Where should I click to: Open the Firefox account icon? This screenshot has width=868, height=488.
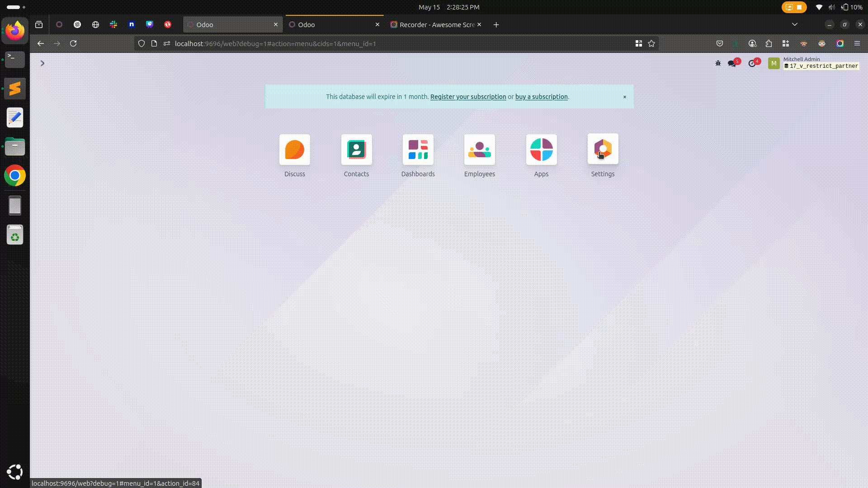[752, 43]
